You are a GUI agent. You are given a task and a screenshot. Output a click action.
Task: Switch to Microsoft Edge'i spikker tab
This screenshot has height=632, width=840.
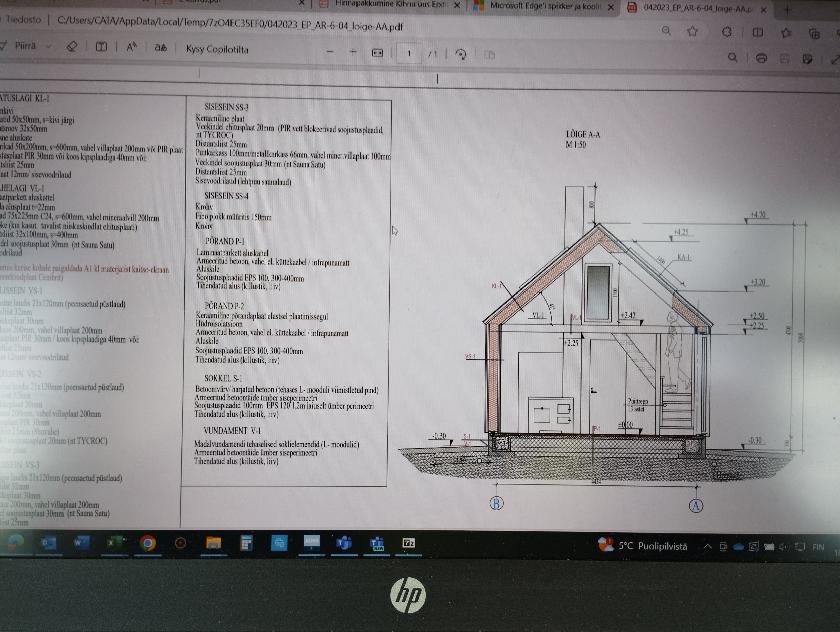click(545, 6)
